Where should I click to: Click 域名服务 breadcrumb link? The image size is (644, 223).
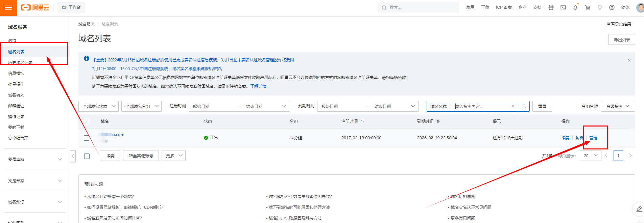point(87,24)
